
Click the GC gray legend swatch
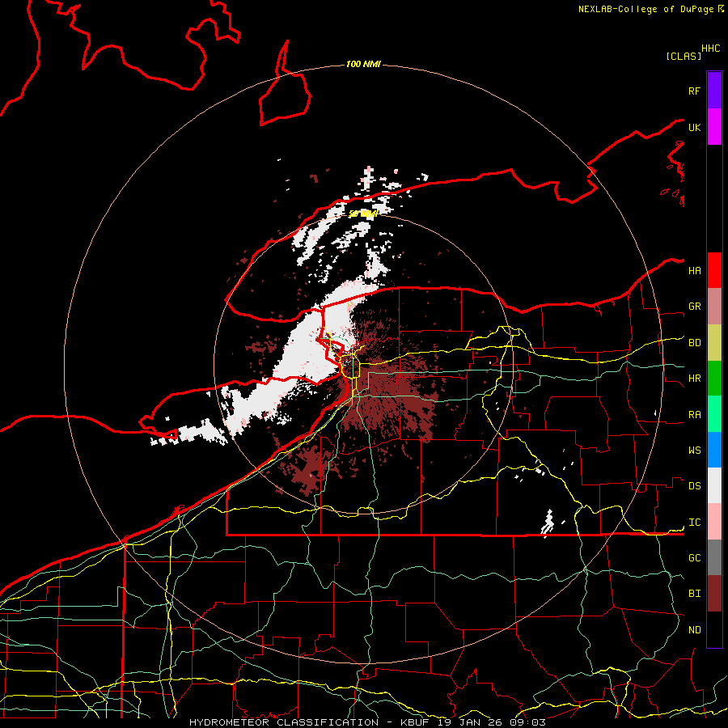click(x=714, y=557)
